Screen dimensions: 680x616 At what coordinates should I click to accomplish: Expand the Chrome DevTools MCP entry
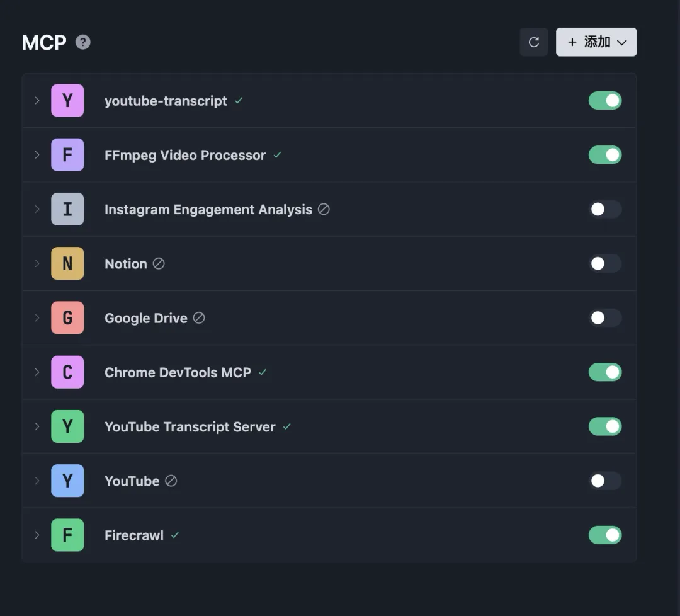(x=37, y=372)
